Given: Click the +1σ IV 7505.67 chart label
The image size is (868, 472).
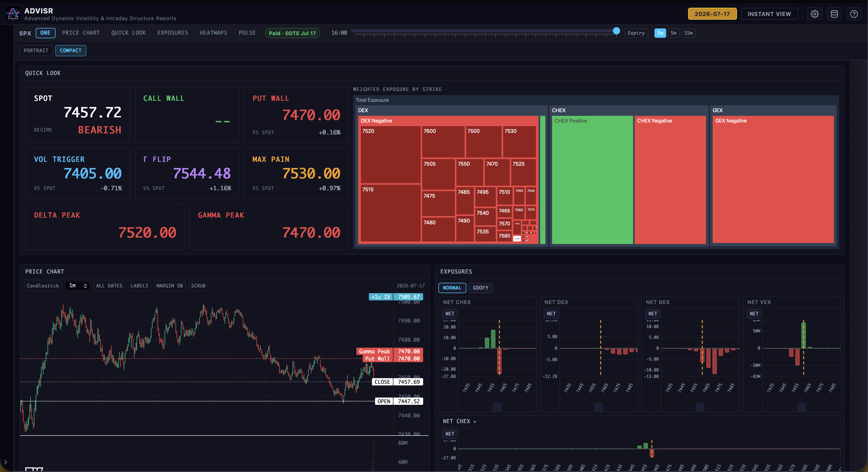Looking at the screenshot, I should coord(396,297).
